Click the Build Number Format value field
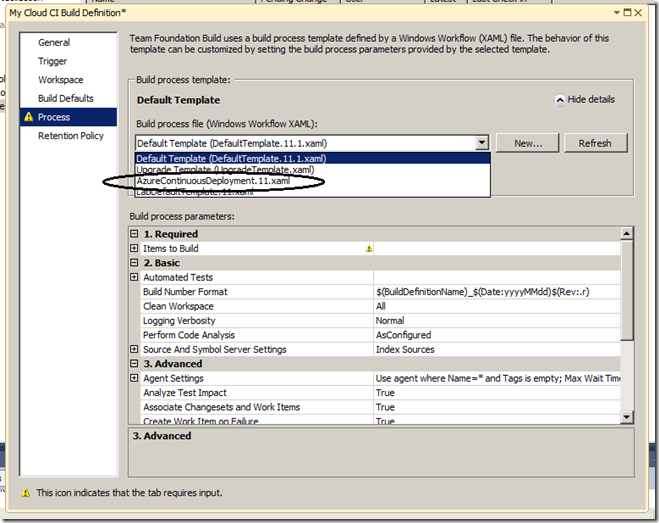This screenshot has width=659, height=523. pyautogui.click(x=495, y=291)
